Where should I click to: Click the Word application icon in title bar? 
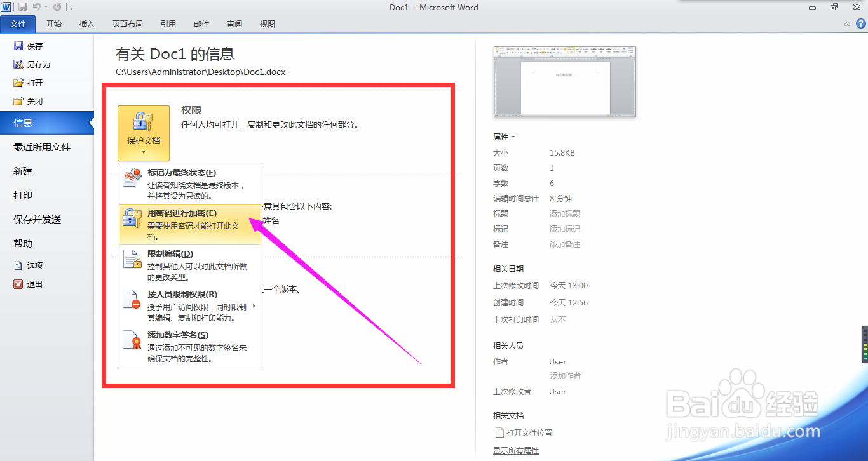coord(6,7)
